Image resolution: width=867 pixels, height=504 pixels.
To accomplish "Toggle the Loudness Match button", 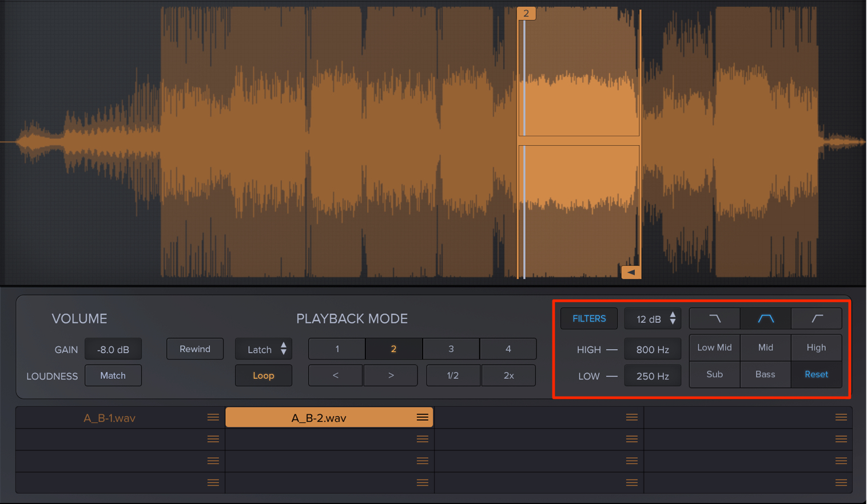I will [x=113, y=375].
